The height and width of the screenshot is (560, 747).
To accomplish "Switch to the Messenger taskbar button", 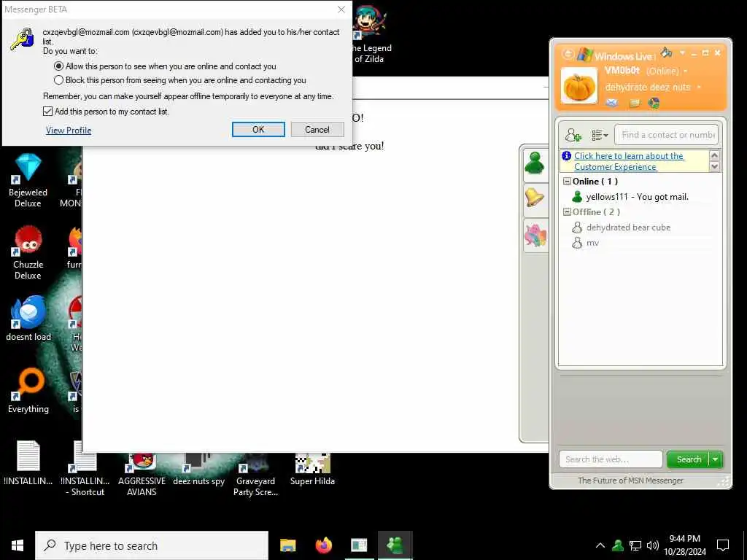I will click(395, 545).
